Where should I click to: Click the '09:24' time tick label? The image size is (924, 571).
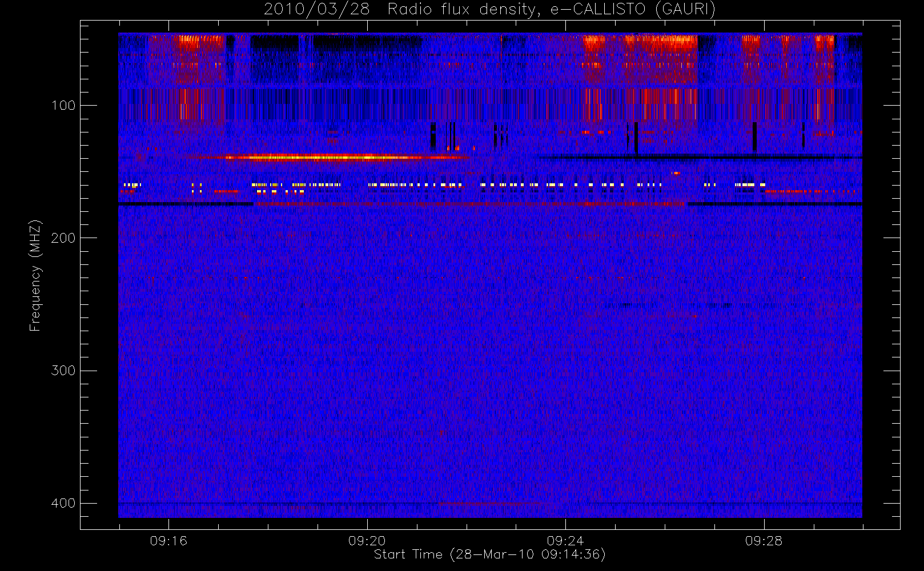[x=565, y=541]
